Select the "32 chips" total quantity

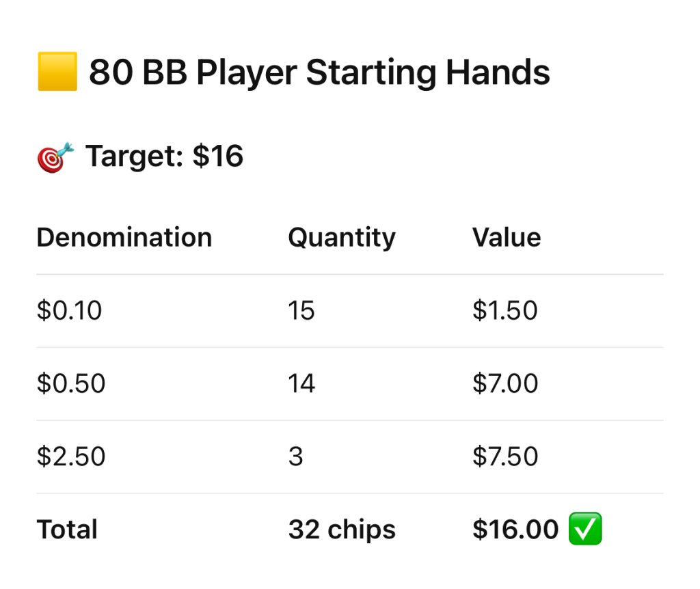coord(342,530)
